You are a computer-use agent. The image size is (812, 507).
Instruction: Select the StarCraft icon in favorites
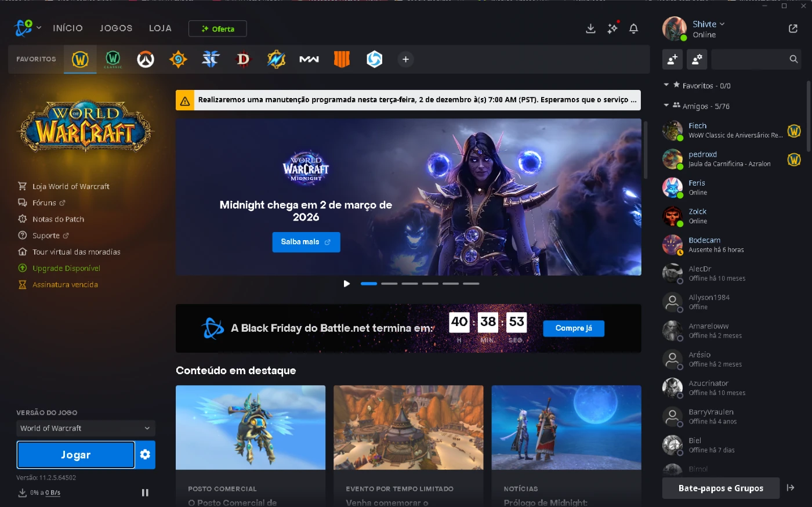[x=211, y=59]
